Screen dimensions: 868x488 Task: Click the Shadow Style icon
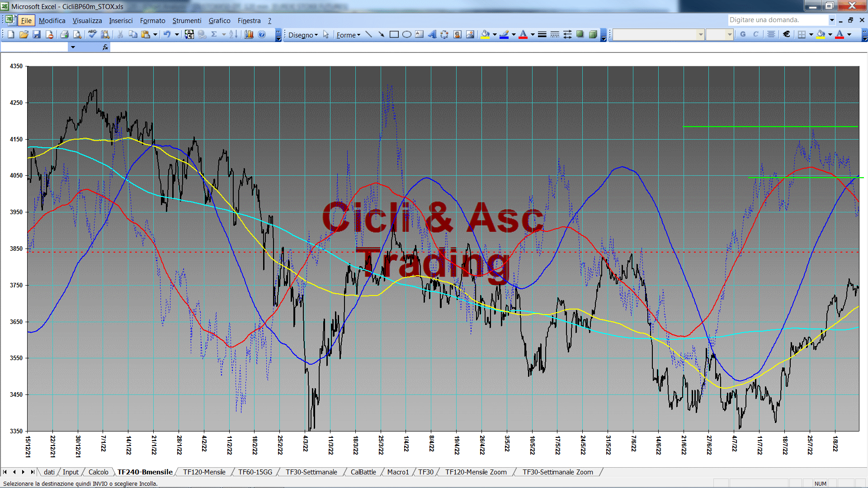pos(580,35)
